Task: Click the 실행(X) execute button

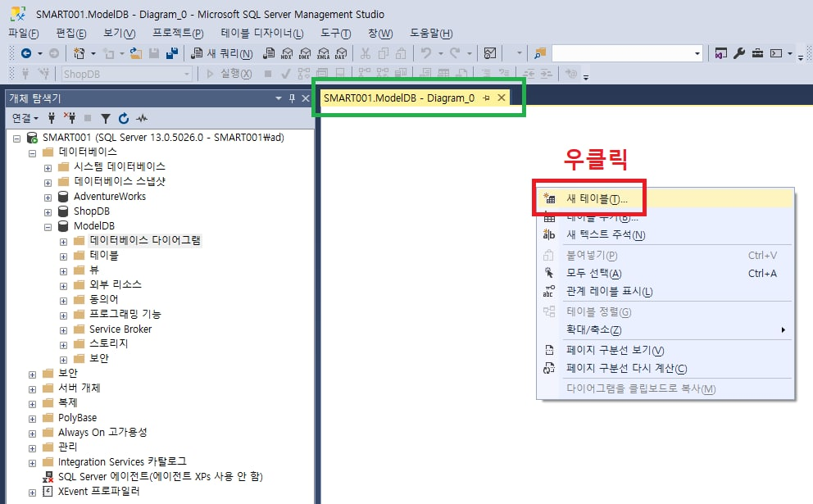Action: click(x=229, y=74)
